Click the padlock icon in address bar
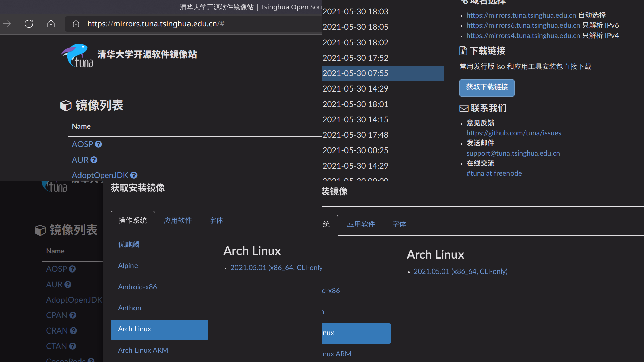This screenshot has width=644, height=362. (76, 24)
